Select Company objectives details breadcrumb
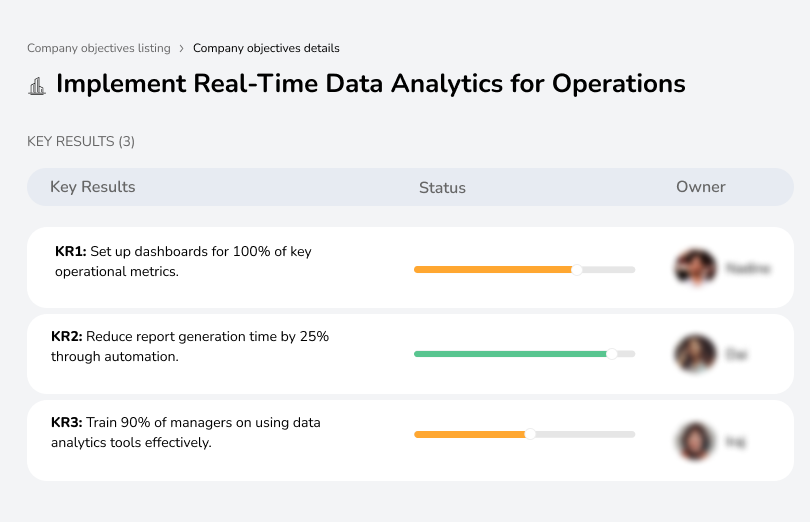Image resolution: width=810 pixels, height=522 pixels. (x=266, y=48)
